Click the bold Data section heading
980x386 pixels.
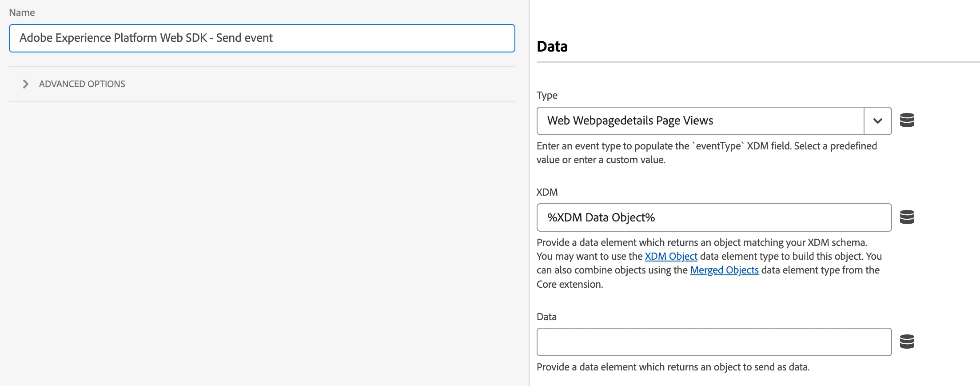click(x=552, y=46)
